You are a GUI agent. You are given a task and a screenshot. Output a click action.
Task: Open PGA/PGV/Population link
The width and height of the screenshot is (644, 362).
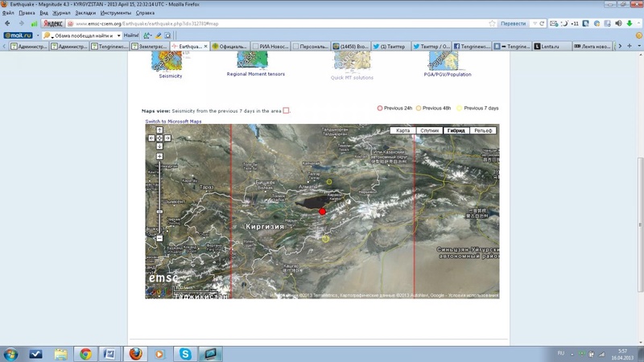(x=448, y=74)
